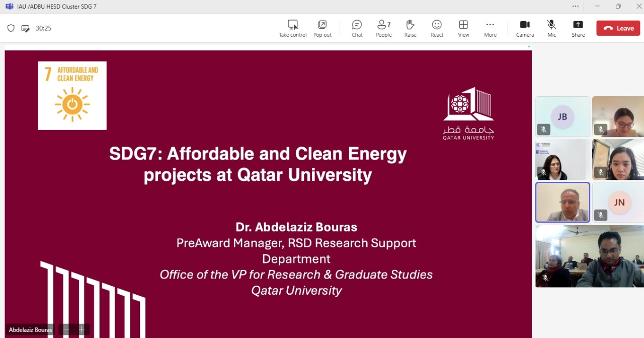This screenshot has height=338, width=644.
Task: Zoom in on the shared presentation
Action: click(82, 329)
